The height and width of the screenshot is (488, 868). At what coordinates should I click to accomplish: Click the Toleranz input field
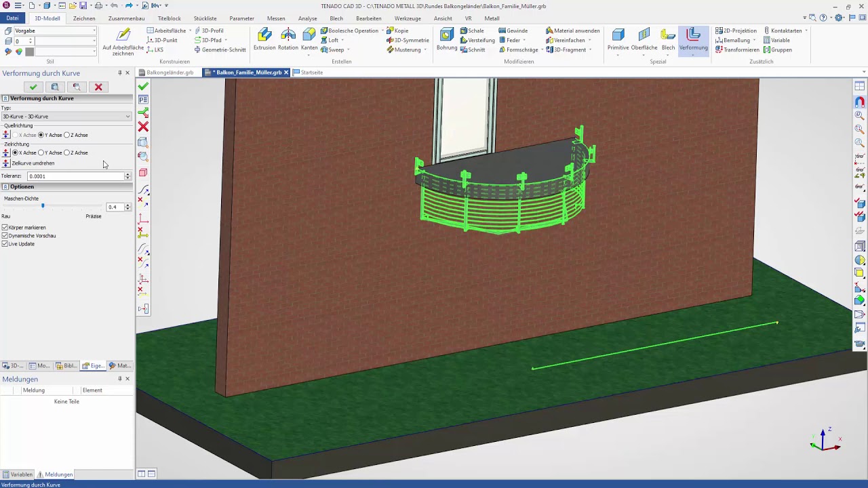tap(75, 176)
